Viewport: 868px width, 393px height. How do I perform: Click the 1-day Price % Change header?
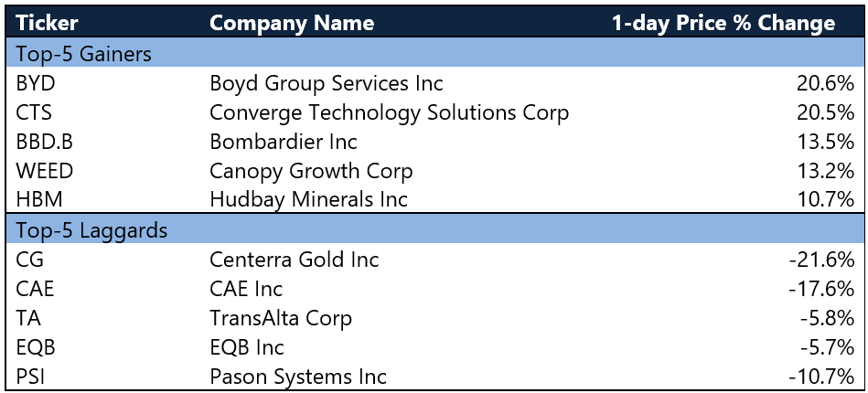pyautogui.click(x=723, y=23)
